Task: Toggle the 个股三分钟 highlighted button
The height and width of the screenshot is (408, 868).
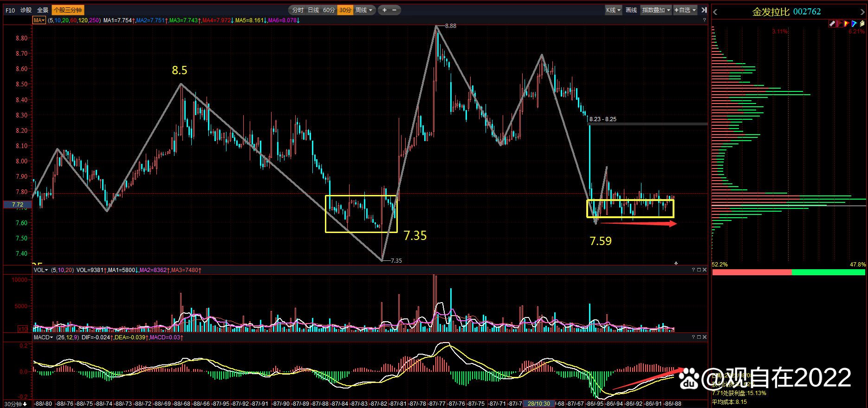Action: tap(68, 10)
